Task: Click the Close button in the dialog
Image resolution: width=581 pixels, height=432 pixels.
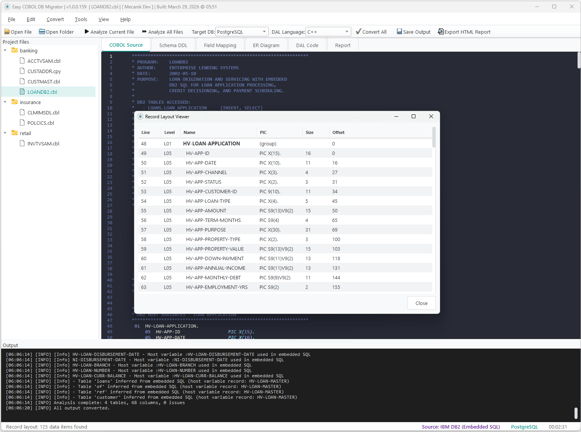Action: click(421, 303)
